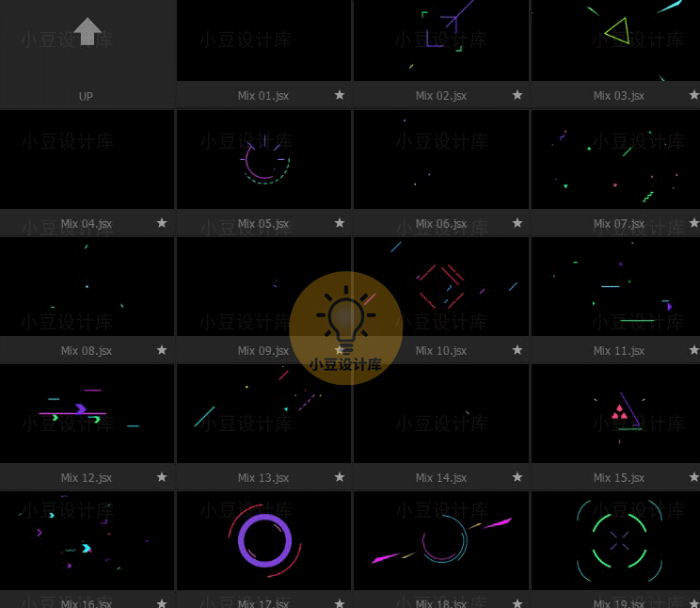Open the Mix 02.jsx square shapes thumbnail
This screenshot has height=608, width=700.
click(441, 40)
